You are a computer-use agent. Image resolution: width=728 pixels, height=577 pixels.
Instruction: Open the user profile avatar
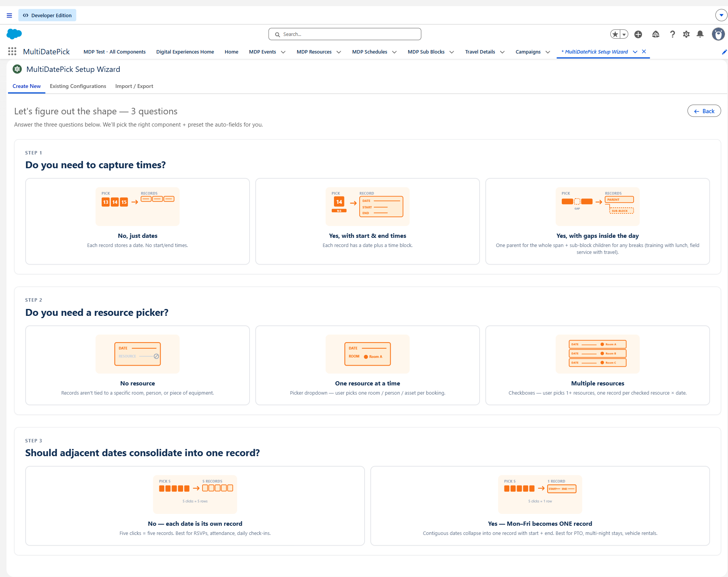point(718,34)
